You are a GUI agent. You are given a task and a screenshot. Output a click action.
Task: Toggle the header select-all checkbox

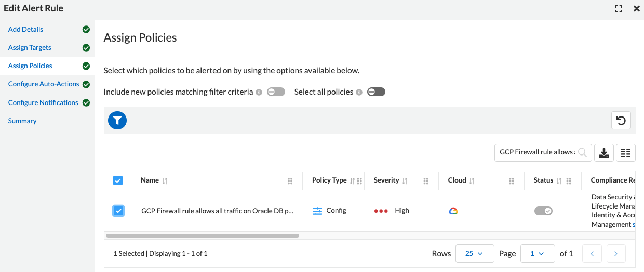(x=118, y=180)
